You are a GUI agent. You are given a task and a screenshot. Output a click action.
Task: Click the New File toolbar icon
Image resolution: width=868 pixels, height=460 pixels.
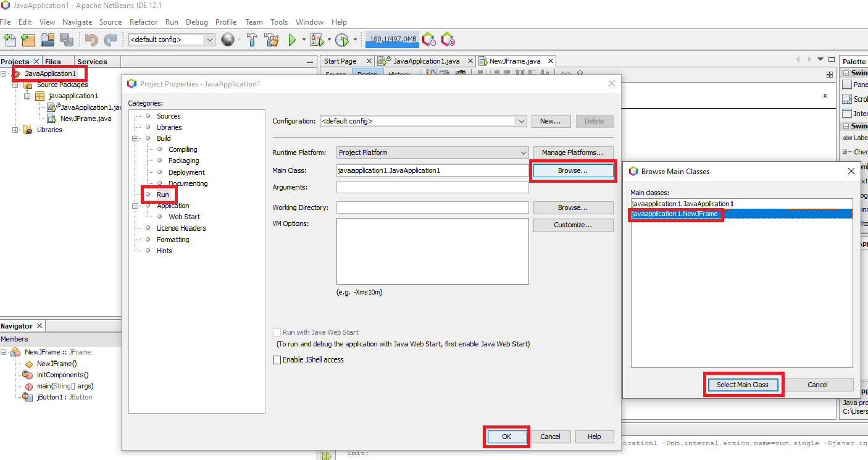(x=9, y=40)
